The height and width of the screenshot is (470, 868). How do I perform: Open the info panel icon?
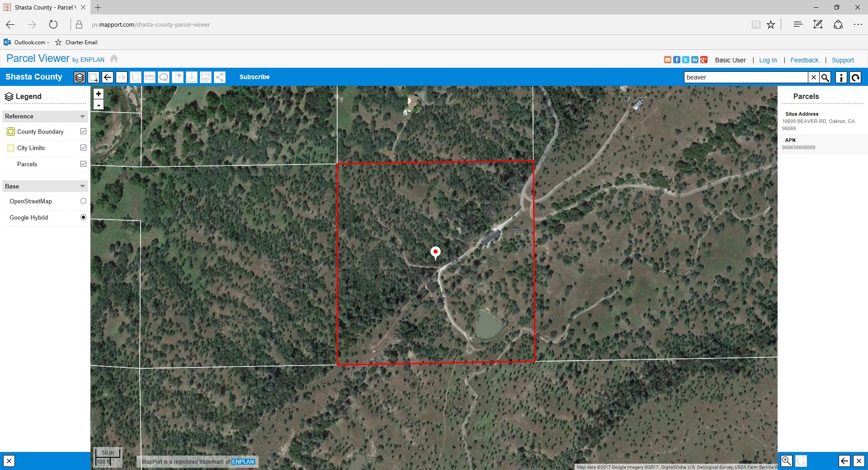pyautogui.click(x=841, y=77)
